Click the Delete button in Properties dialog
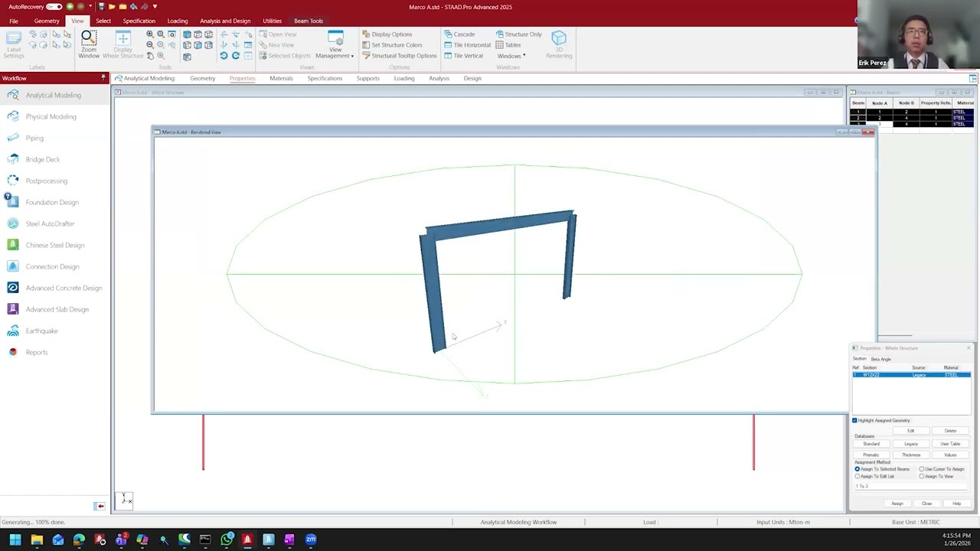The height and width of the screenshot is (551, 980). click(950, 431)
